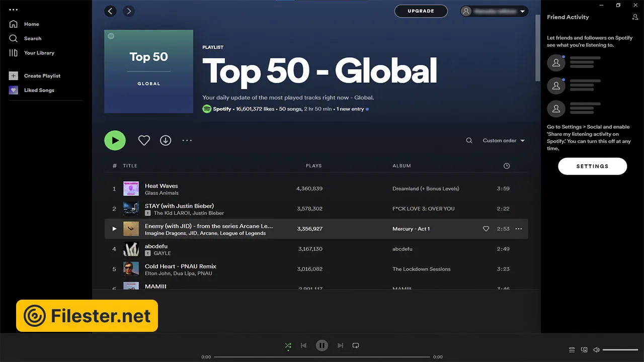Open the play queue icon
Screen dimensions: 644x362
[x=572, y=349]
